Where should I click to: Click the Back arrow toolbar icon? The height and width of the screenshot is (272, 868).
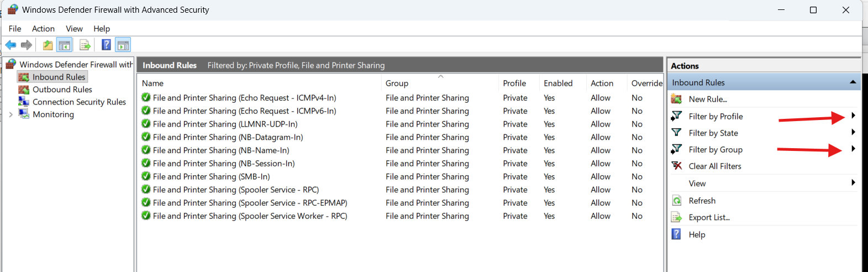pyautogui.click(x=10, y=45)
